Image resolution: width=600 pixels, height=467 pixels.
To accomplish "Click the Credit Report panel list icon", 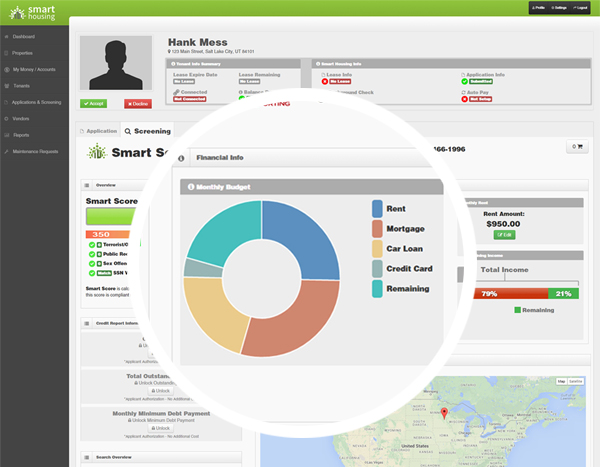I will 87,323.
